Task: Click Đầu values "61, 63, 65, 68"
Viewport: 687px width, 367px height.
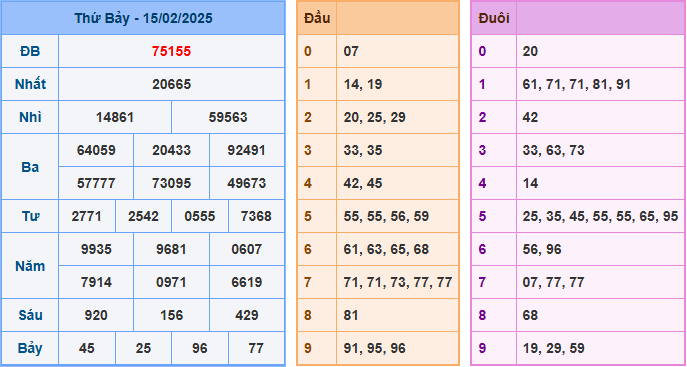Action: pos(386,249)
